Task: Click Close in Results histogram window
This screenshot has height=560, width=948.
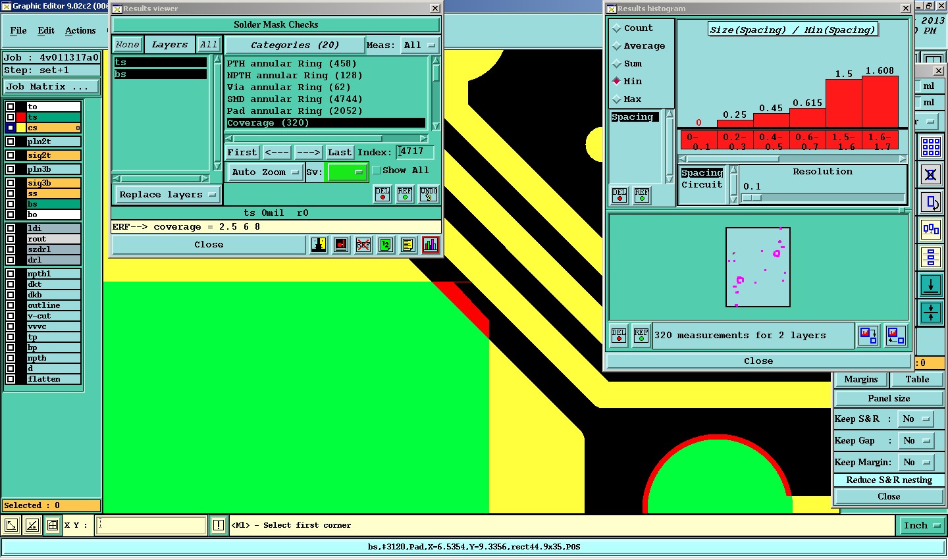Action: tap(758, 361)
